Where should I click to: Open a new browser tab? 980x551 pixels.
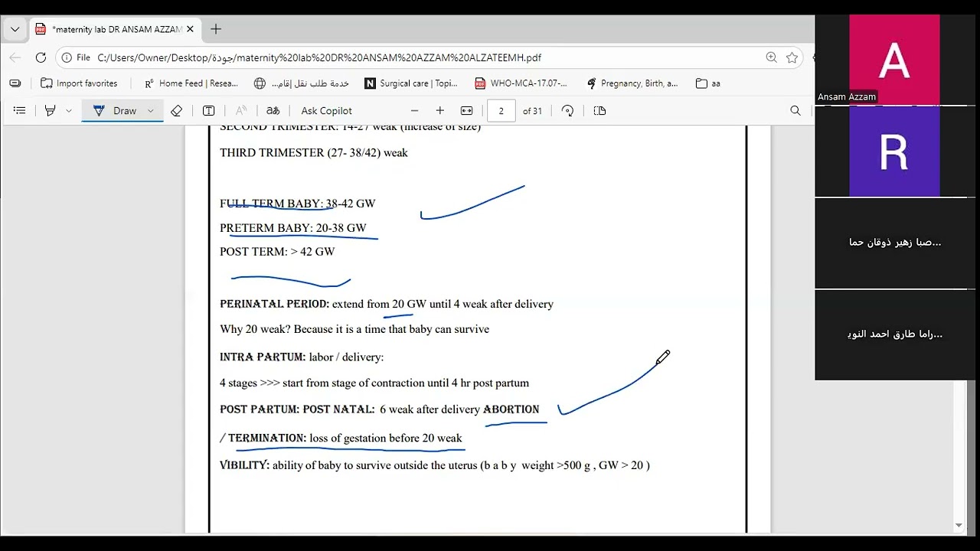216,30
